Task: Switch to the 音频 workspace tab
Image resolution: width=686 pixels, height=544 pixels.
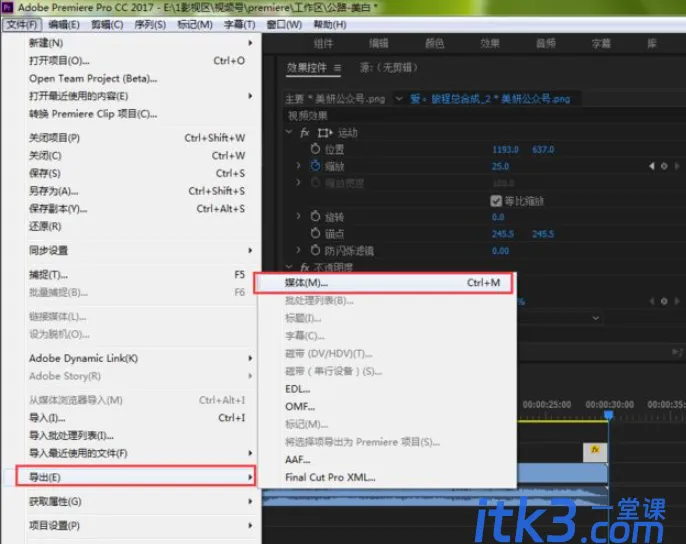Action: click(x=546, y=43)
